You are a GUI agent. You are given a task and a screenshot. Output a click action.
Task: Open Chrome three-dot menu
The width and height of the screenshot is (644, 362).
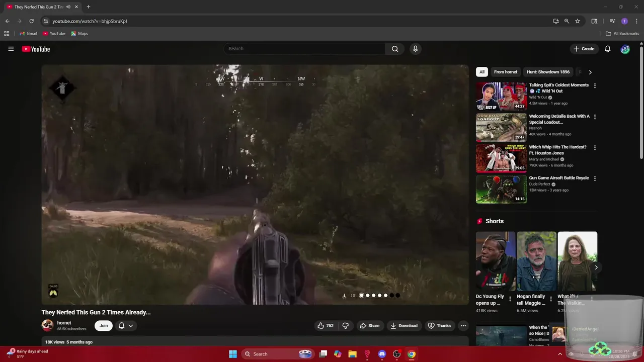636,21
